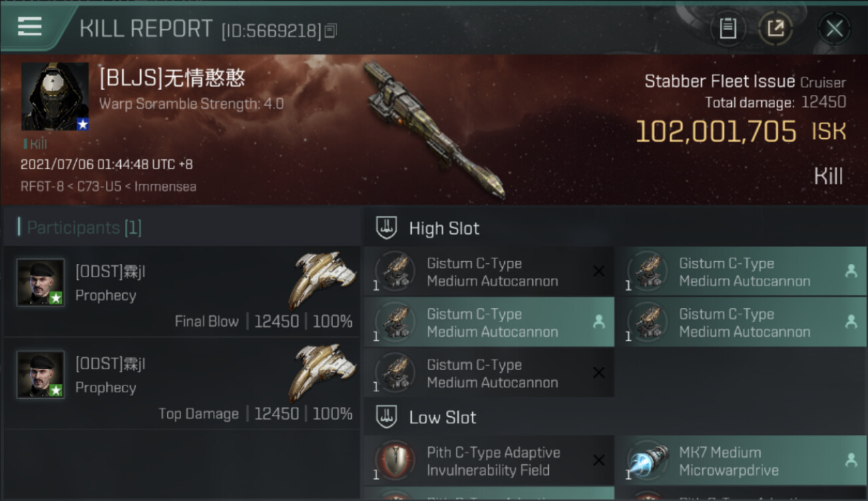The image size is (868, 501).
Task: Open the hamburger menu at top left
Action: tap(29, 27)
